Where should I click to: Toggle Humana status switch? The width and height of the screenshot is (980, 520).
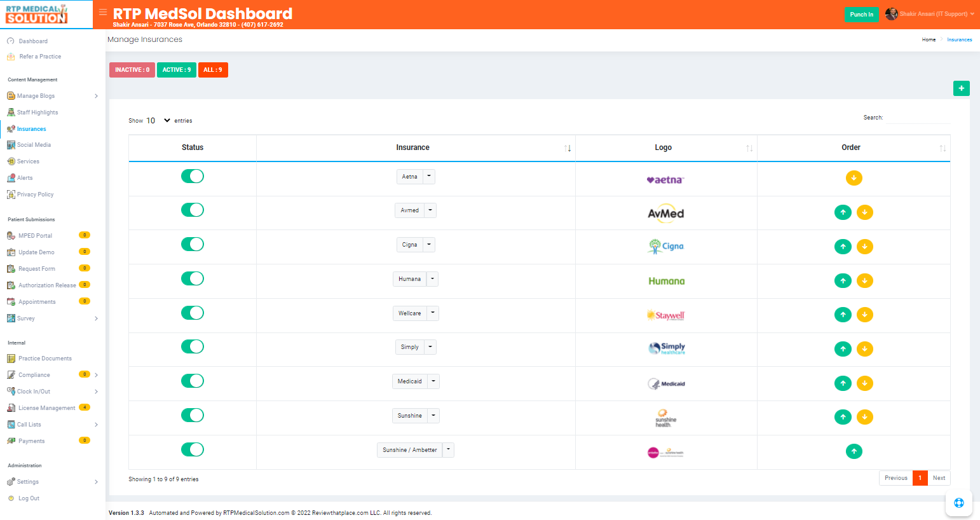193,278
